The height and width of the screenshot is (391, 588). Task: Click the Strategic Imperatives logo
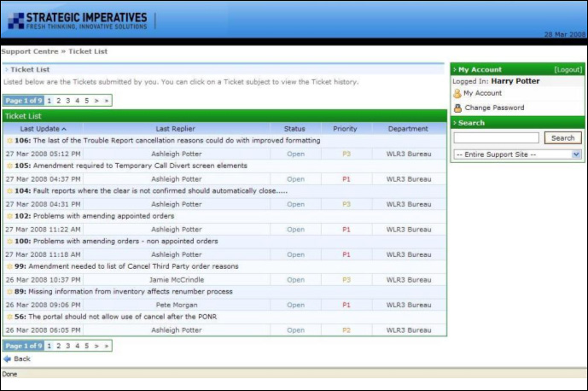[78, 20]
